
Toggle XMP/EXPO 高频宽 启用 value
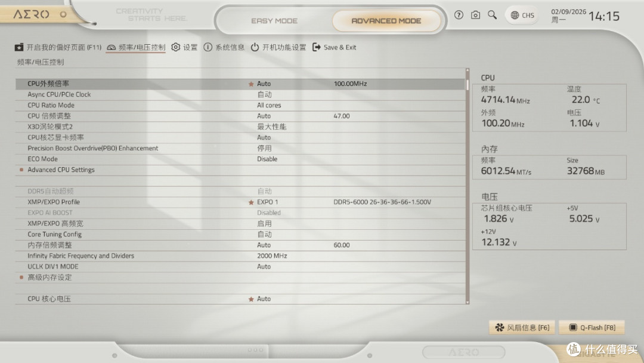pos(264,224)
